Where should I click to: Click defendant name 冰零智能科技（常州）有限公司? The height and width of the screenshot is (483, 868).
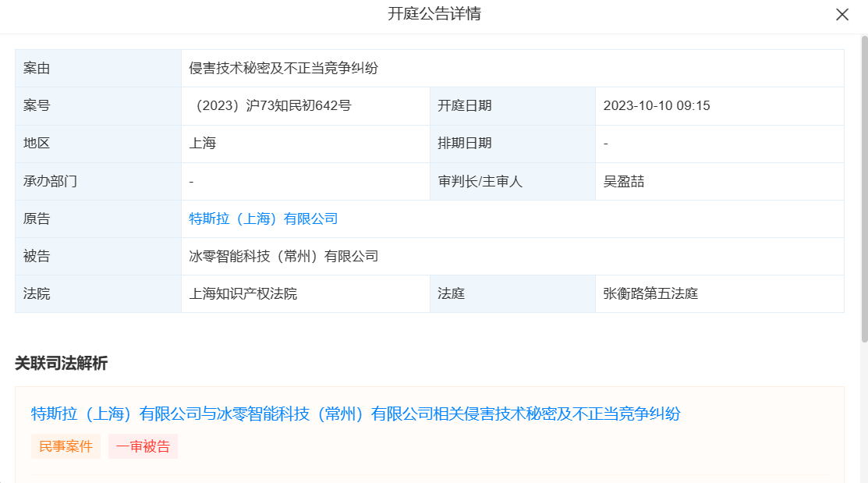point(283,257)
